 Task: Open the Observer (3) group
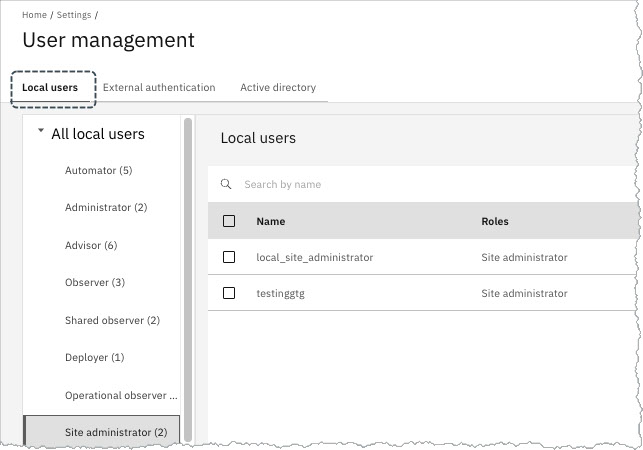(95, 283)
